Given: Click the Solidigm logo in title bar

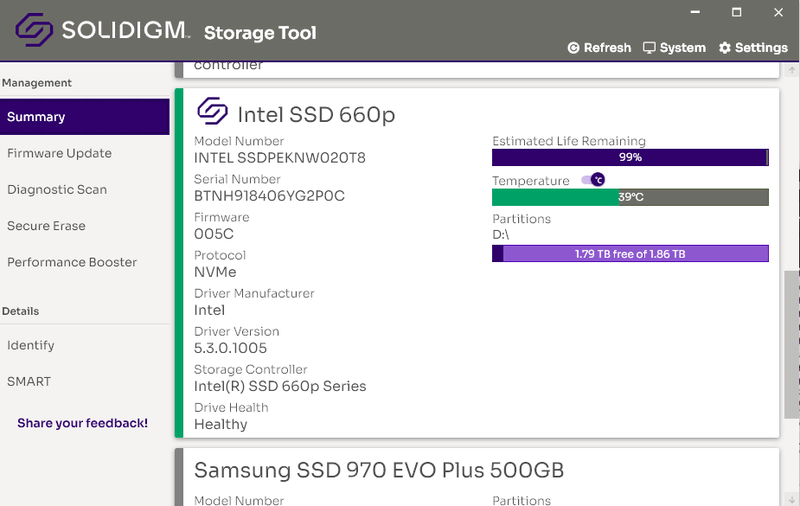Looking at the screenshot, I should click(35, 30).
